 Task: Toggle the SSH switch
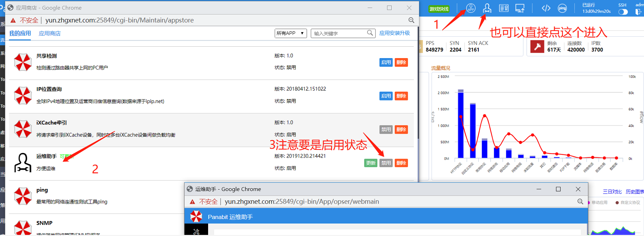click(x=623, y=12)
